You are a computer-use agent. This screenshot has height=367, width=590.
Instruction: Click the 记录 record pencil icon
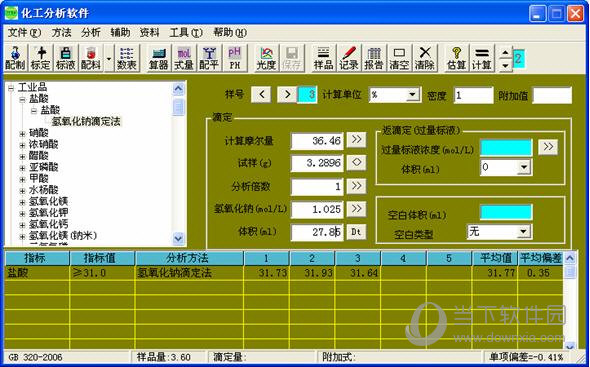pyautogui.click(x=348, y=58)
